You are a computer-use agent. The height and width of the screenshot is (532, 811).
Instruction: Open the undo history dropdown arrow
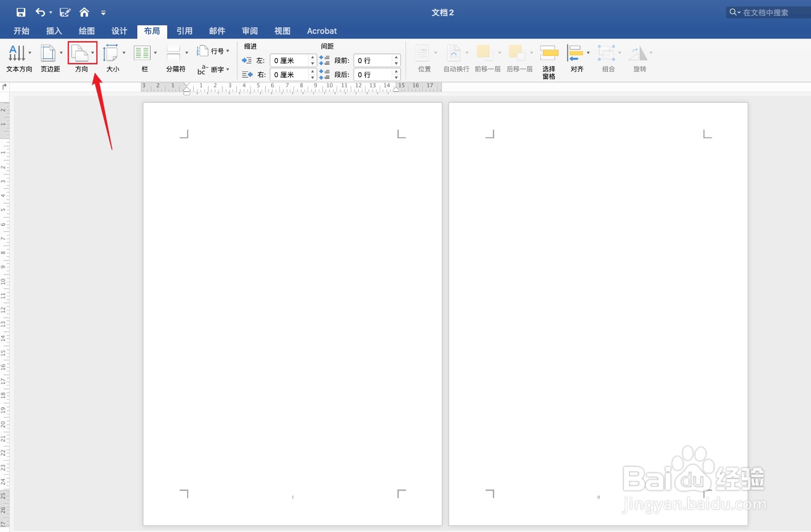click(51, 13)
